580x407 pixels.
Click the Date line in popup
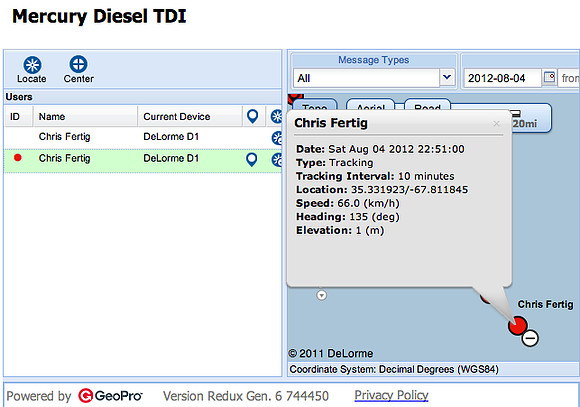(380, 149)
